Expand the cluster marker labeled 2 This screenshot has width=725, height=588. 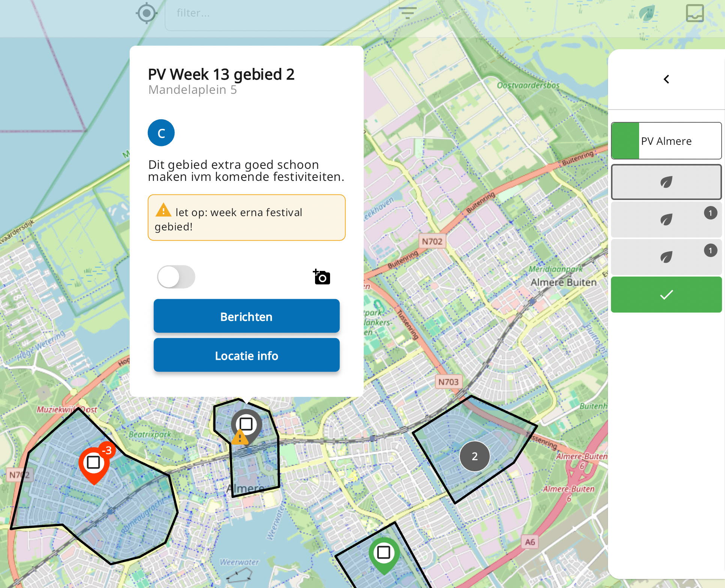tap(474, 456)
